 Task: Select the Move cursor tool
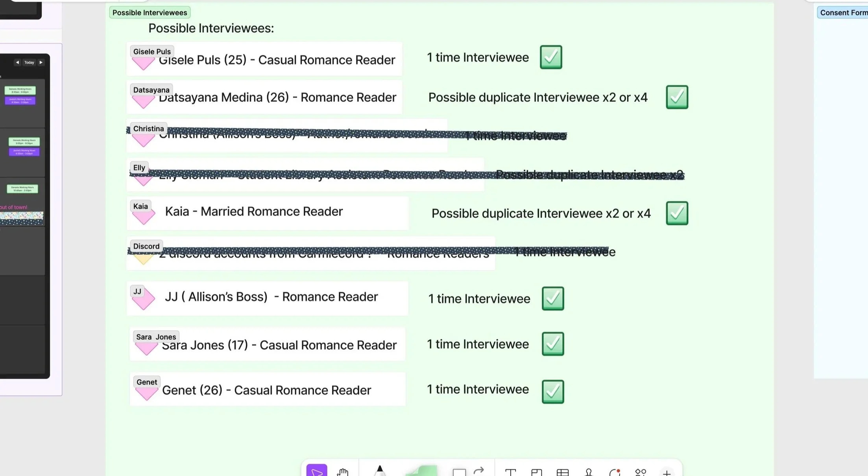point(317,471)
